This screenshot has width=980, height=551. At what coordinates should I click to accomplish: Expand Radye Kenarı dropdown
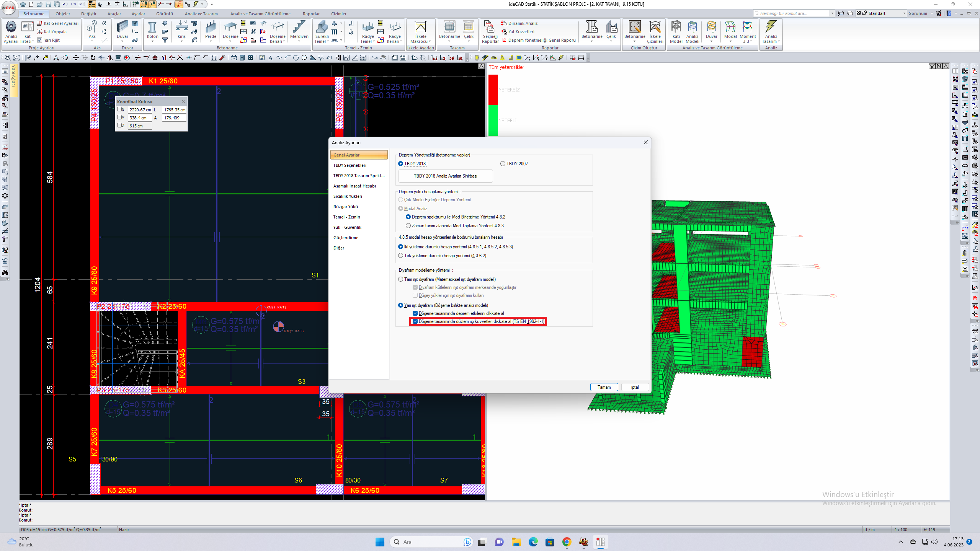click(x=401, y=41)
